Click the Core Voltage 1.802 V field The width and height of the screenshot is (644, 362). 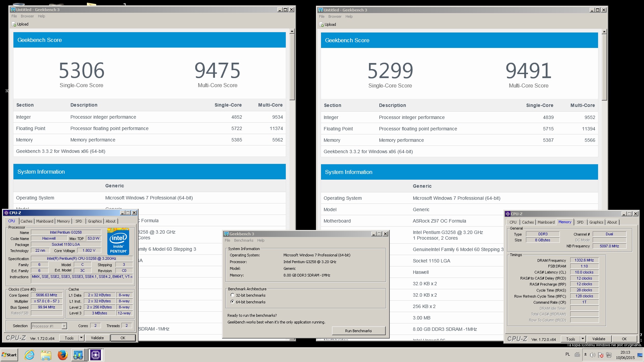tap(89, 250)
